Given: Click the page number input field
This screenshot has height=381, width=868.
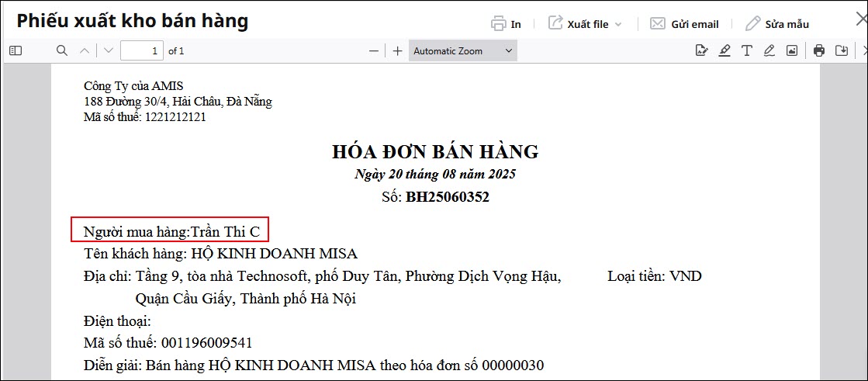Looking at the screenshot, I should 142,51.
